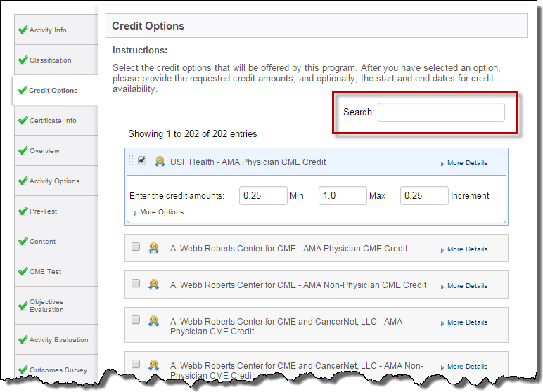Check the CancerNet, LLC AMA Physician CME Credit box

click(x=136, y=320)
